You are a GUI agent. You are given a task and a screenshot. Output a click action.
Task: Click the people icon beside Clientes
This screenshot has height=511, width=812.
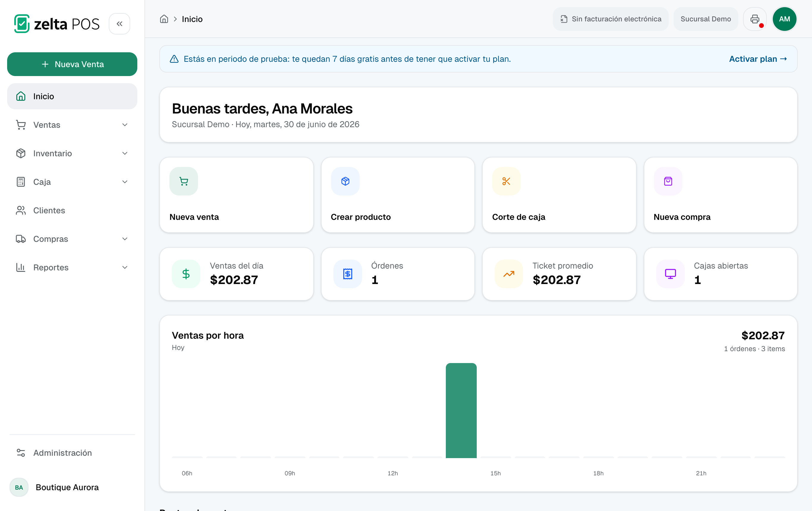(x=21, y=210)
